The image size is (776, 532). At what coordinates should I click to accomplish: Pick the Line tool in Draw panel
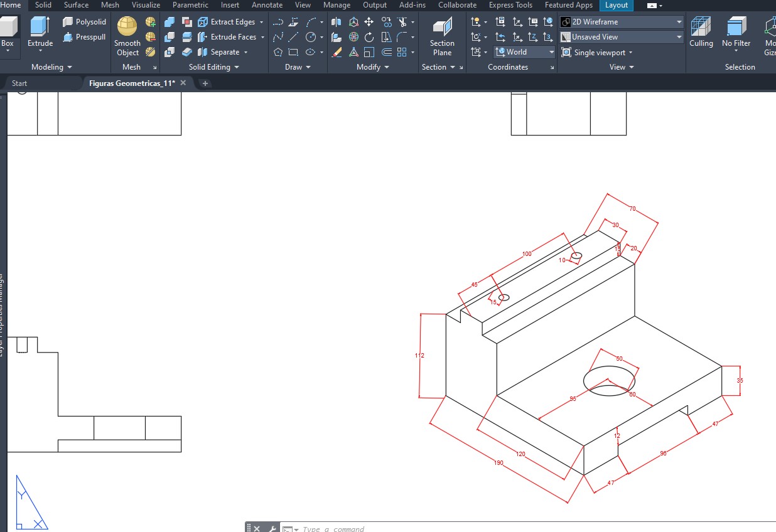[293, 37]
